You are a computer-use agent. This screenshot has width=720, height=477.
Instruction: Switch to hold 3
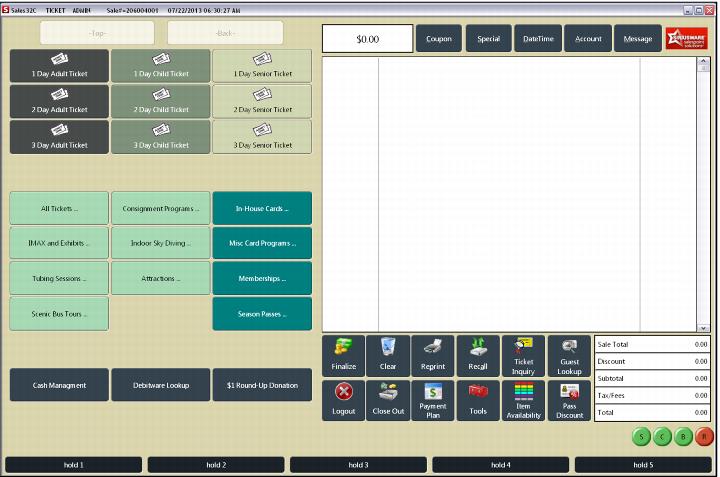[358, 465]
